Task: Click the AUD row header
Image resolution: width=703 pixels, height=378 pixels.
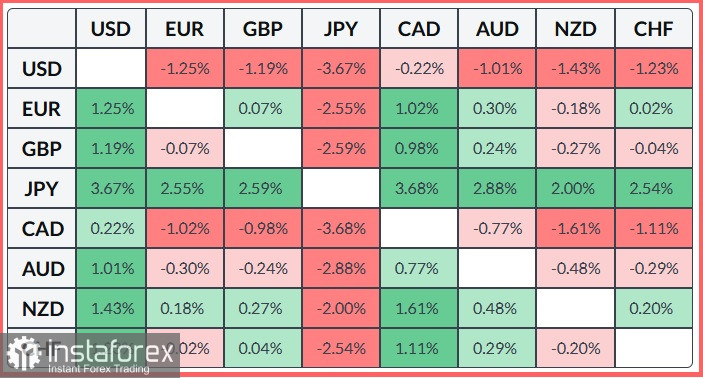Action: [42, 269]
